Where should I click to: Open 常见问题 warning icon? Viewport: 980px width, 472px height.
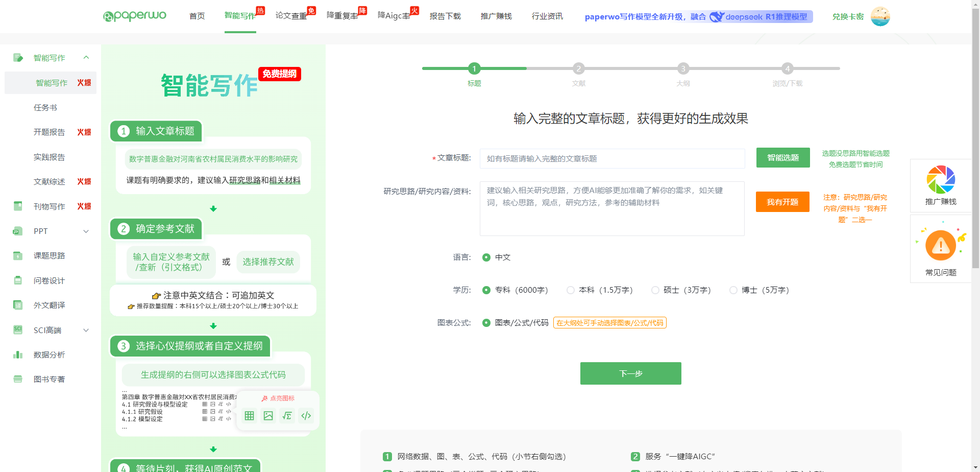(x=941, y=246)
